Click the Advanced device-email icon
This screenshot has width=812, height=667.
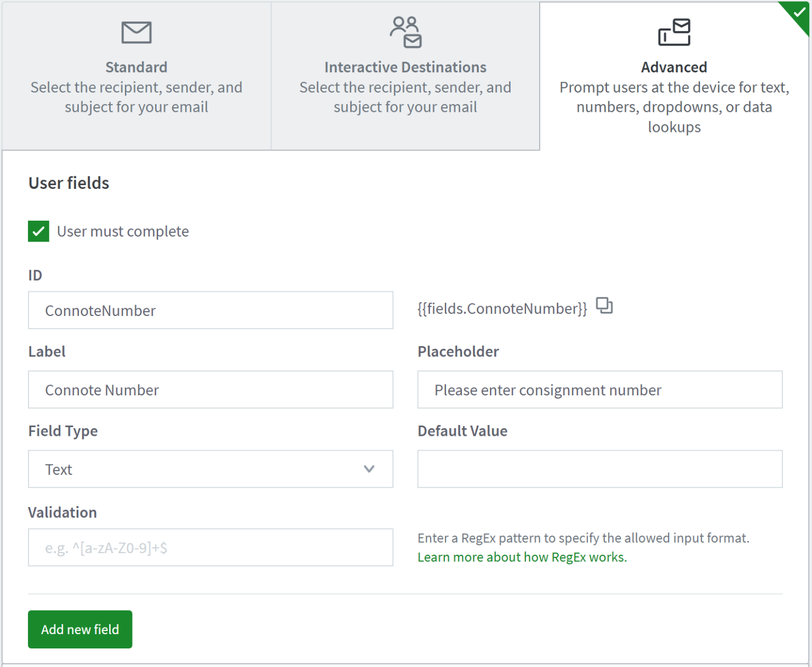[x=674, y=32]
